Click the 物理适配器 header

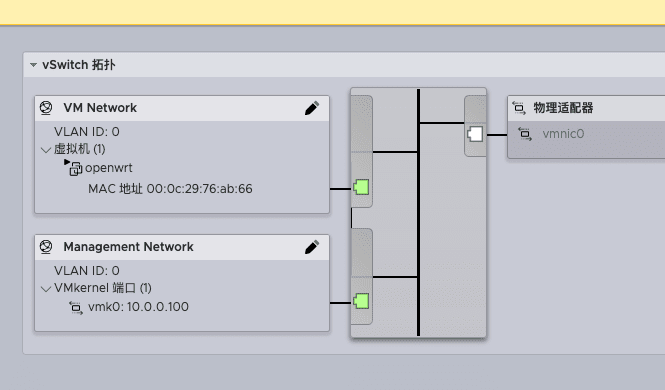563,108
